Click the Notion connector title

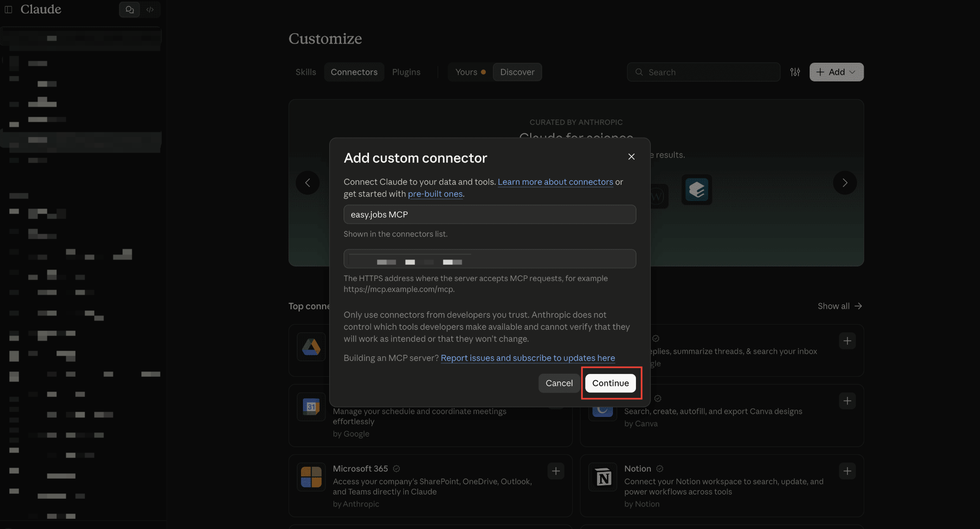pos(637,469)
